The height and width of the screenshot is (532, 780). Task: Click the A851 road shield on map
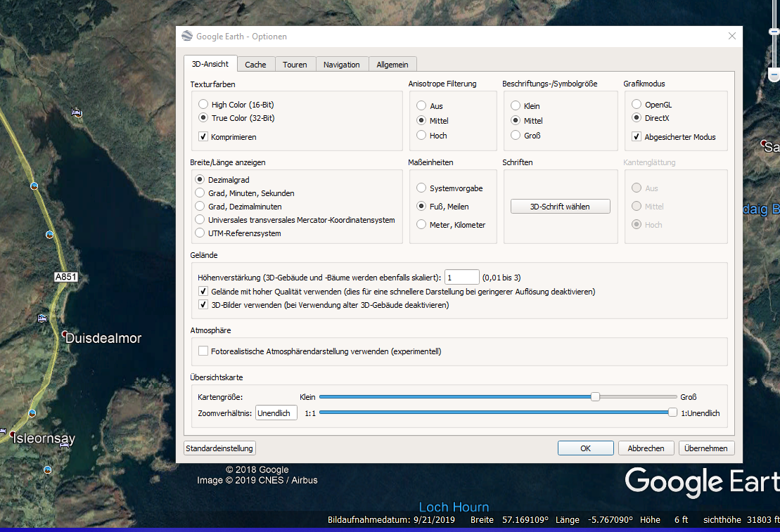click(65, 278)
